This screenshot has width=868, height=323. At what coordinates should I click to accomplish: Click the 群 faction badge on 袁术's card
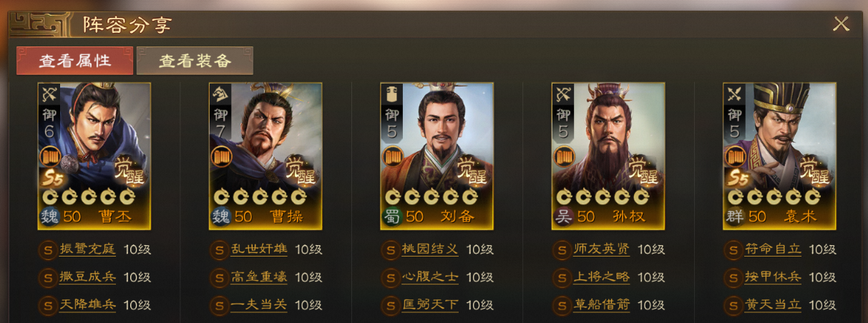[735, 217]
